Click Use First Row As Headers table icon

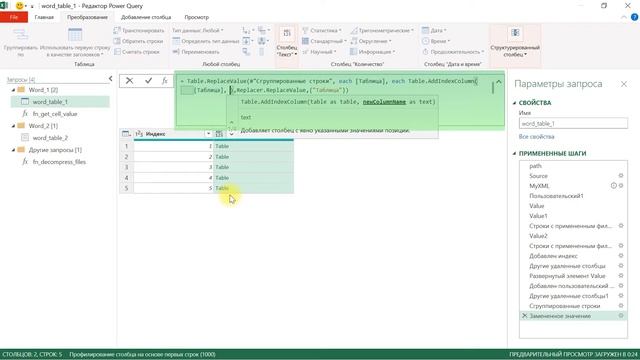75,35
